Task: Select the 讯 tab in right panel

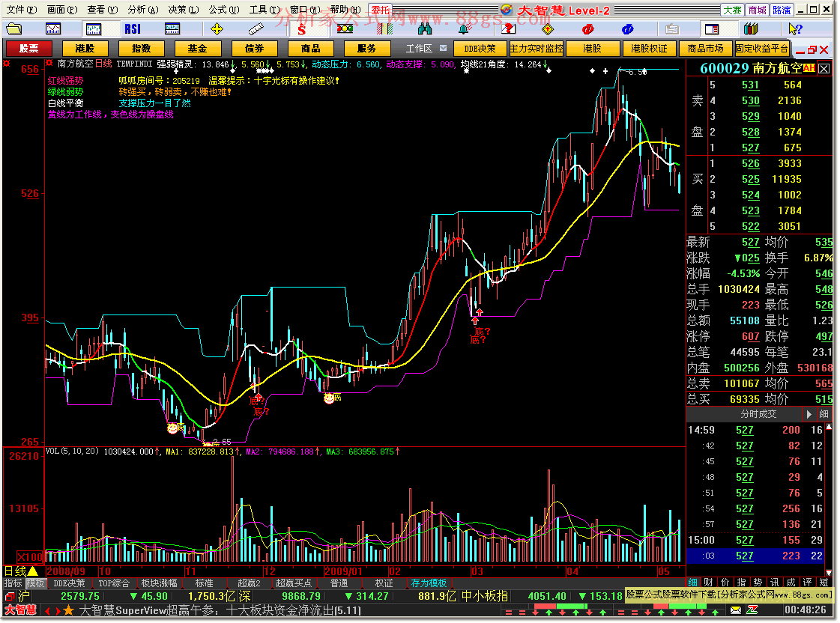Action: [774, 583]
